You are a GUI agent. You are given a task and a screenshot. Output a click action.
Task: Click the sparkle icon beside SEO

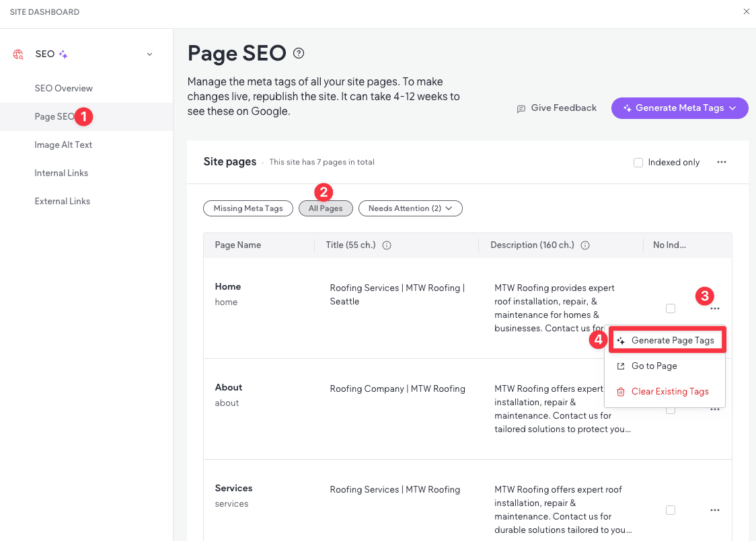[x=63, y=54]
